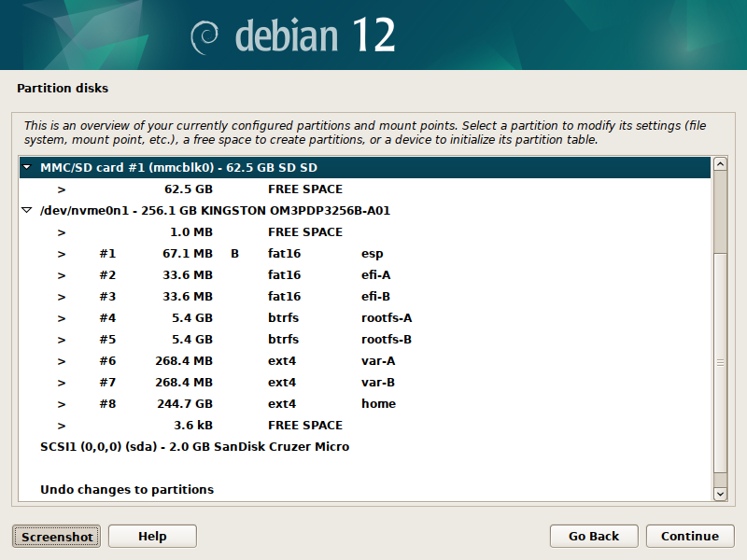Select partition #7 ext4 var-B
This screenshot has width=747, height=560.
(365, 382)
